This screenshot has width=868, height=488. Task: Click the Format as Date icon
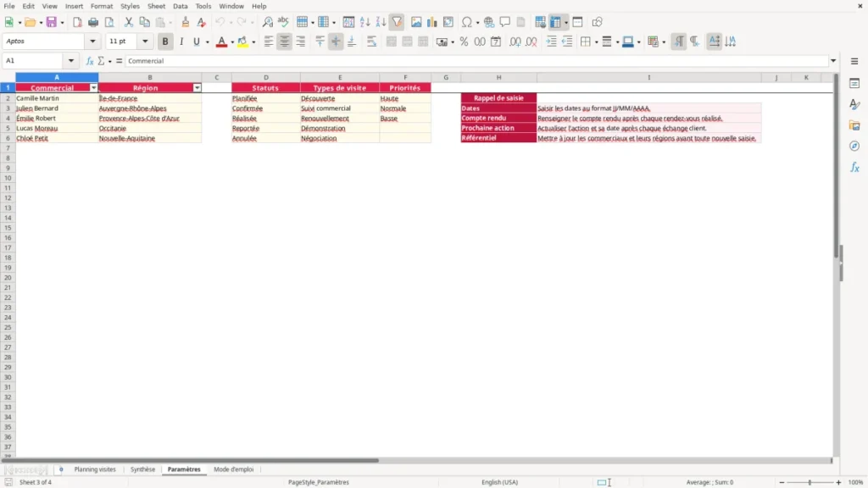[496, 42]
